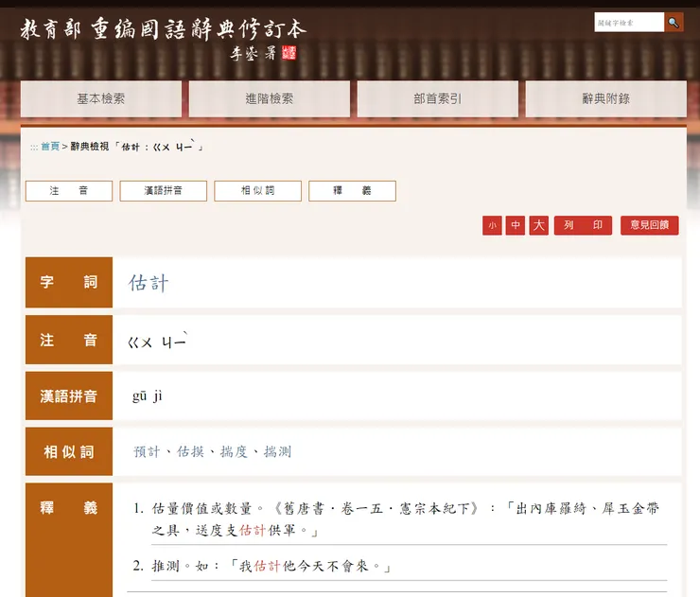Click the 漢語拼音 orange row label
Viewport: 700px width, 597px height.
[x=69, y=396]
